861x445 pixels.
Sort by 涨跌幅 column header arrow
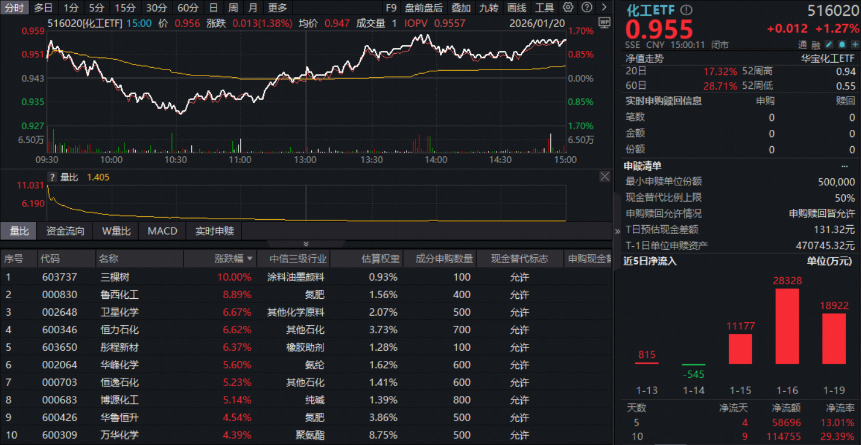250,259
